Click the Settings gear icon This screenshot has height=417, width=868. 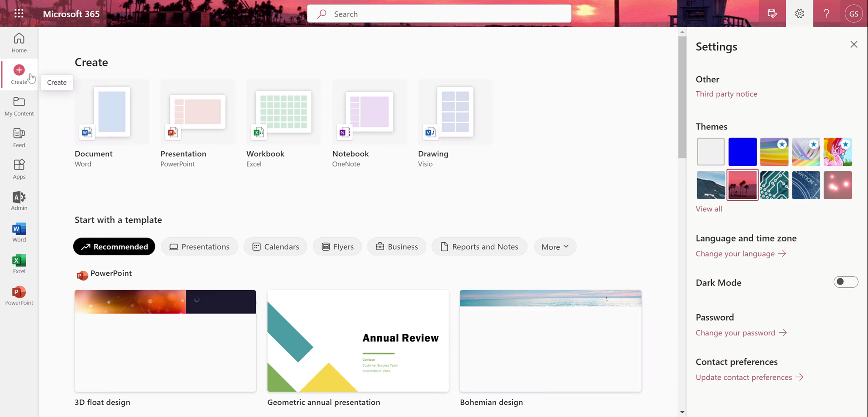pos(799,14)
